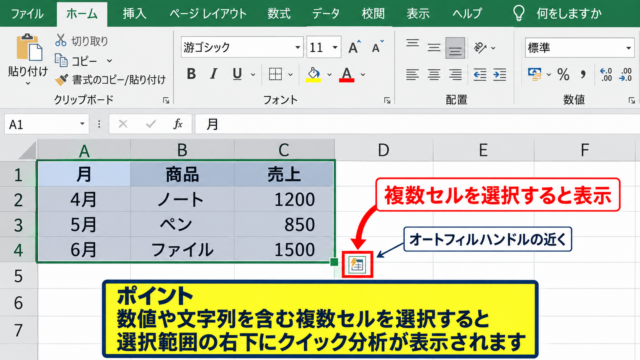Click the Paste (貼り付け) clipboard icon

(x=28, y=47)
